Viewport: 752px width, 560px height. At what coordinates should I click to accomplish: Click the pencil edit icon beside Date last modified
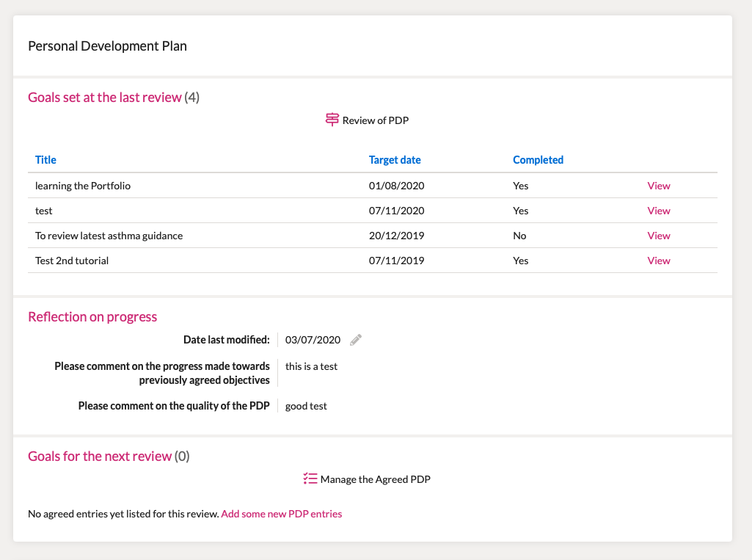point(355,340)
